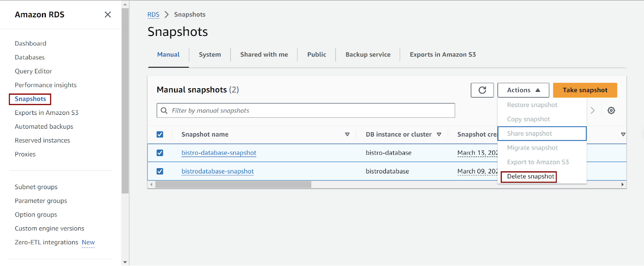This screenshot has width=644, height=266.
Task: Open Query Editor in sidebar
Action: (x=33, y=71)
